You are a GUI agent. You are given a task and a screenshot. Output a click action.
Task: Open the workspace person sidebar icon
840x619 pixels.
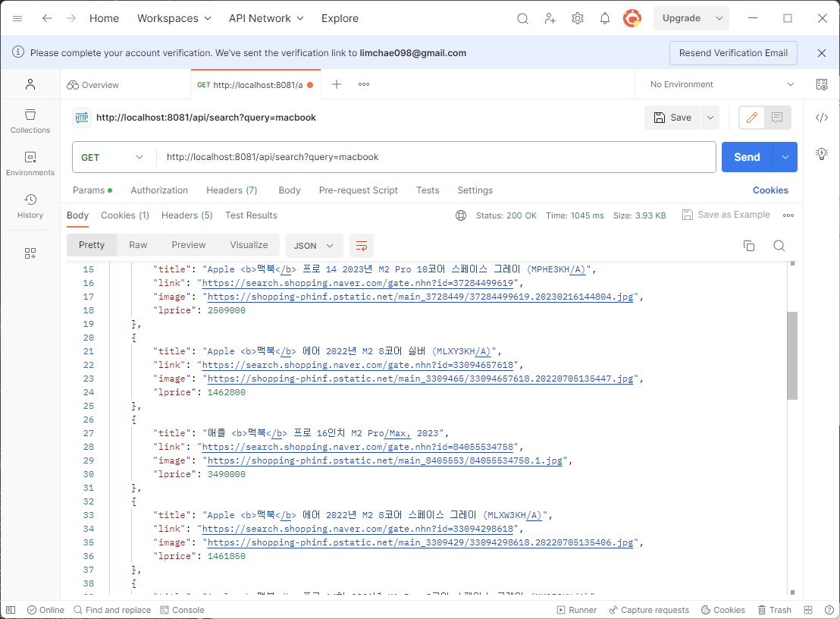[30, 84]
